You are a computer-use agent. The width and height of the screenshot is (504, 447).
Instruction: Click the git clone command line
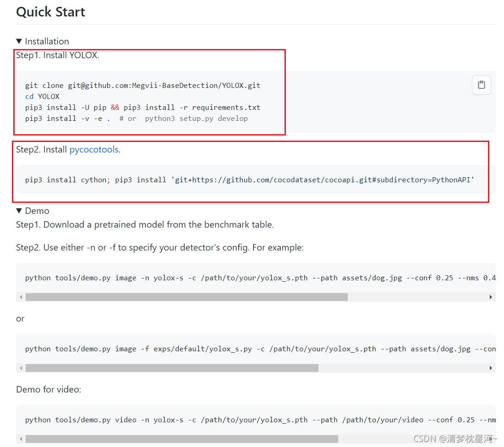pyautogui.click(x=142, y=86)
